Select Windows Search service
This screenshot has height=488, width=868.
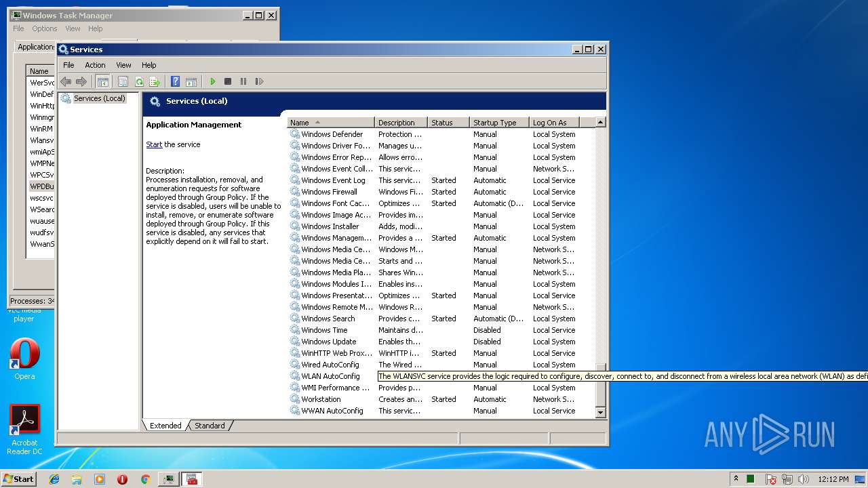[x=441, y=319]
